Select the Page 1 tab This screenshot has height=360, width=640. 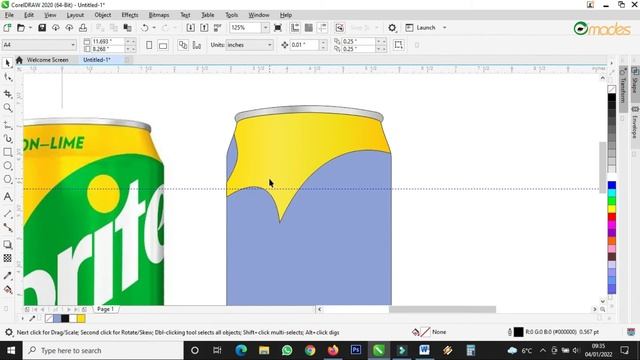tap(105, 309)
